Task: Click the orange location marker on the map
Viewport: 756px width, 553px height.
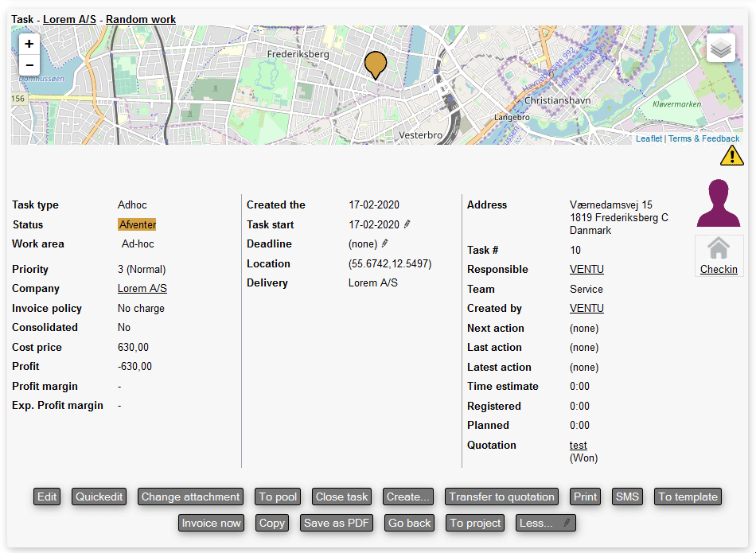Action: [375, 64]
